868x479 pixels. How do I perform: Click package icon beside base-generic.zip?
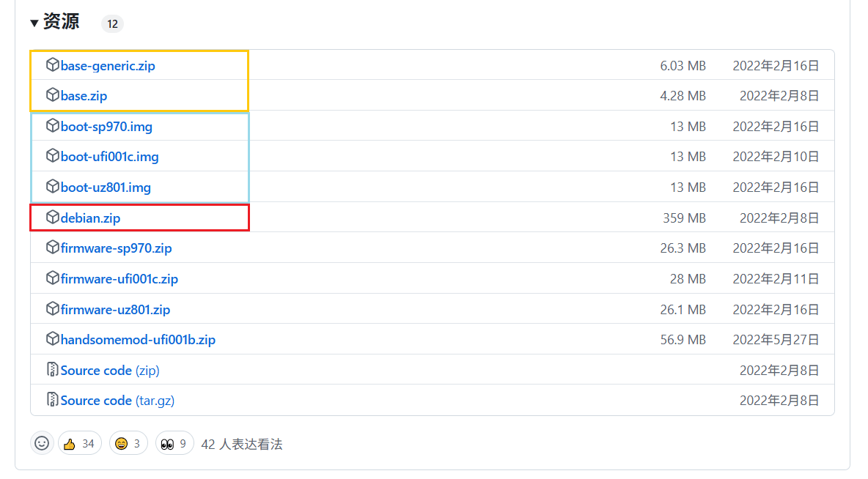(52, 65)
